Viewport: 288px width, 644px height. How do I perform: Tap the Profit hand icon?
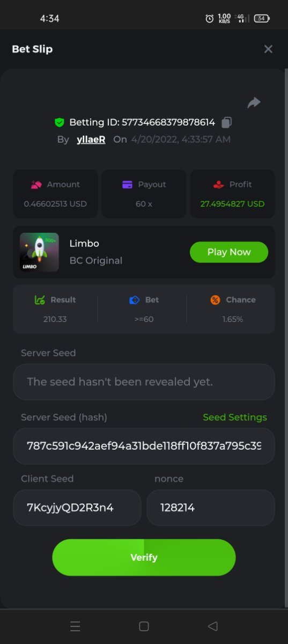pyautogui.click(x=218, y=184)
